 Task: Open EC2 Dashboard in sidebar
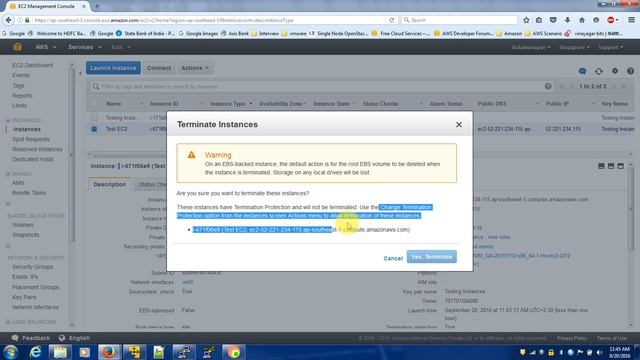point(33,65)
